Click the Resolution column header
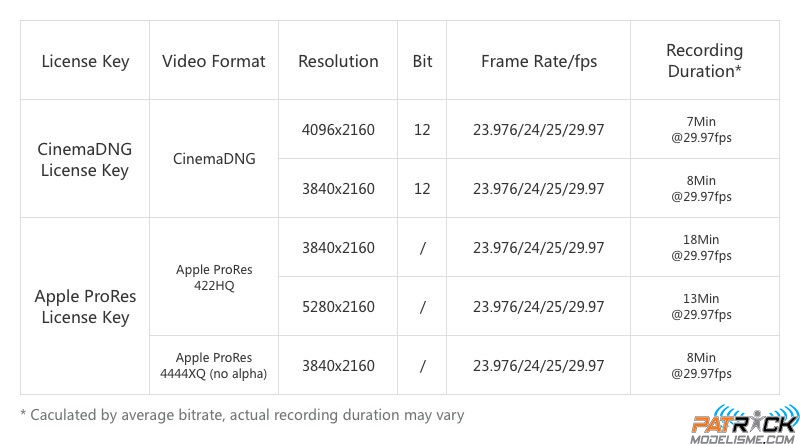This screenshot has width=800, height=444. (x=338, y=61)
